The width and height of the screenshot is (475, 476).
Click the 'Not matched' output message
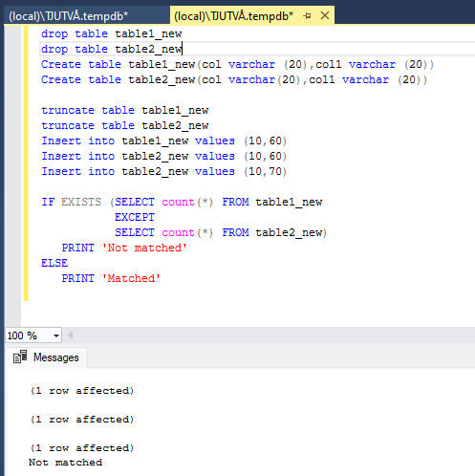[66, 463]
